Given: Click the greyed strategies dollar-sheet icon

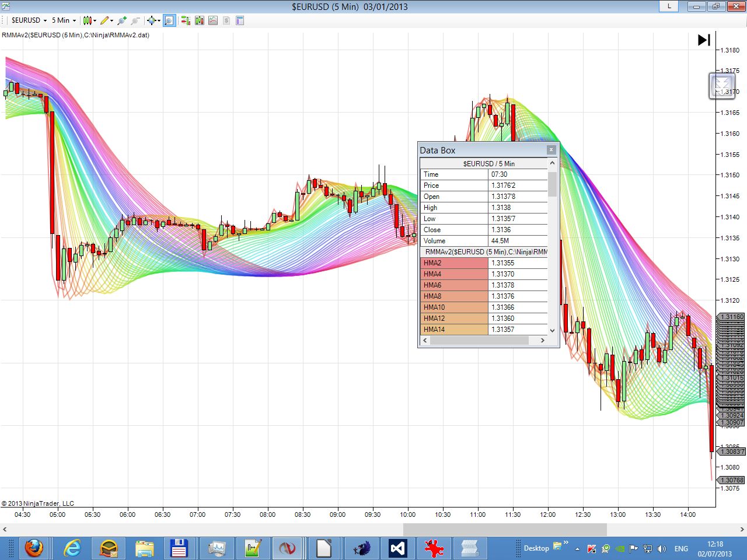Looking at the screenshot, I should (x=226, y=20).
